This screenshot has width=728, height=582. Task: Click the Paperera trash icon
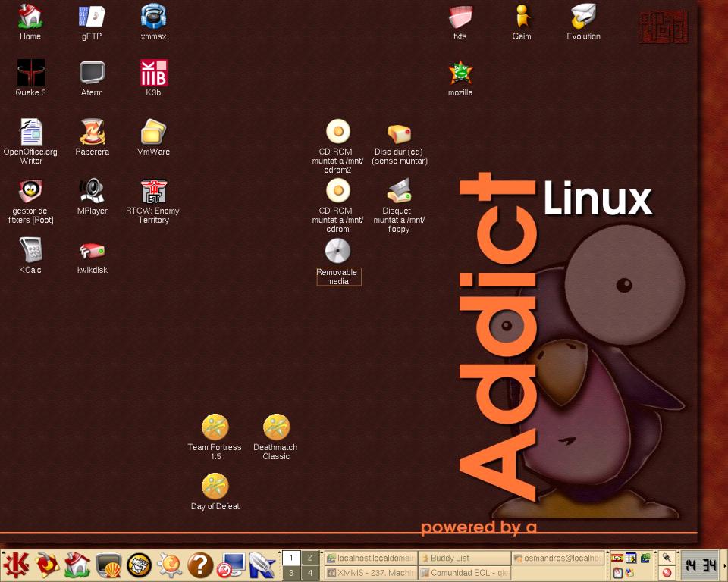[92, 133]
